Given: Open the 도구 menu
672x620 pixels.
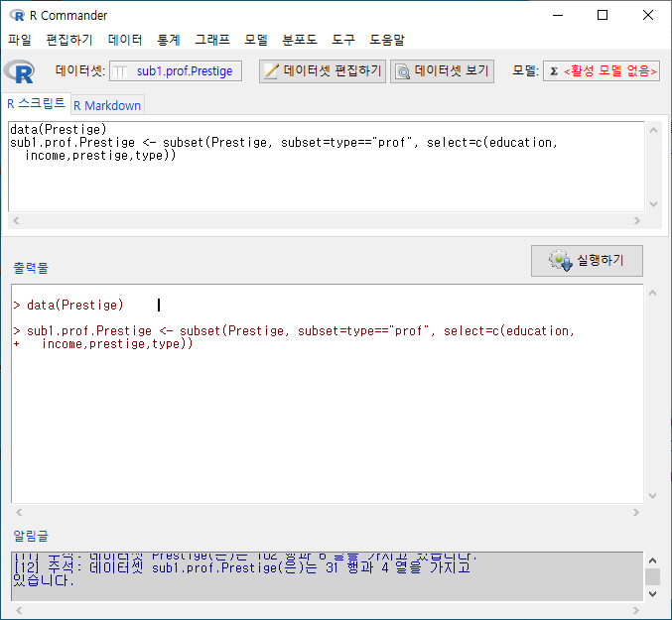Looking at the screenshot, I should 343,40.
